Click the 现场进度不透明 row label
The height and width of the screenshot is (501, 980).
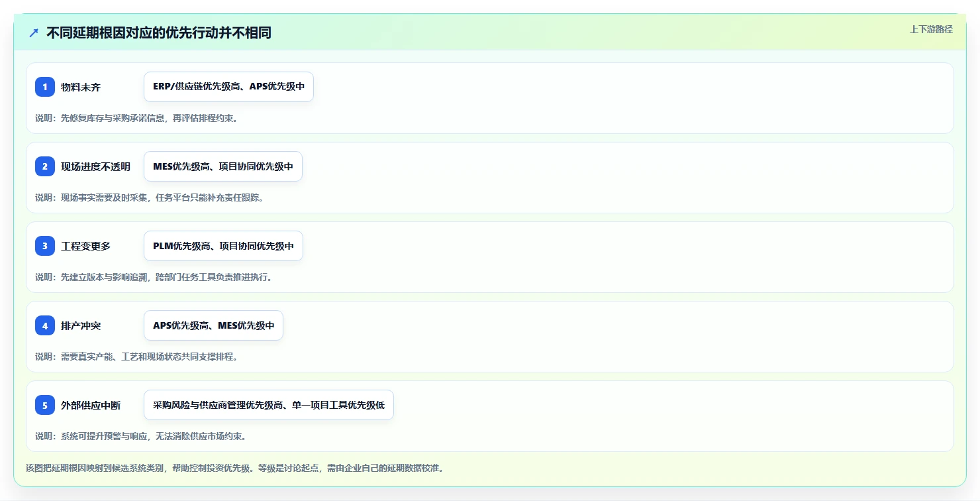96,166
